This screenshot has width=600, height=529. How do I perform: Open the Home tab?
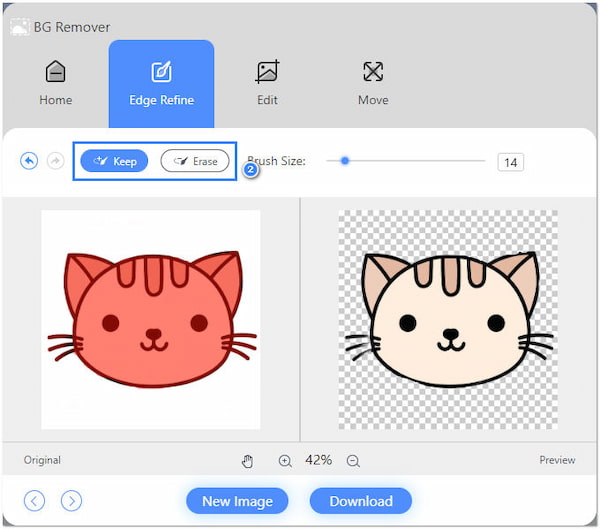coord(56,83)
